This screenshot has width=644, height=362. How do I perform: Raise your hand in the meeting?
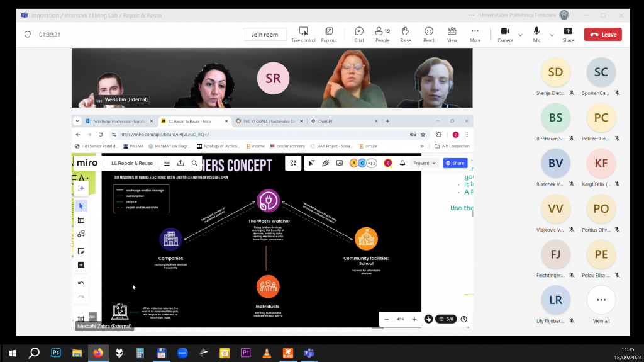[406, 35]
